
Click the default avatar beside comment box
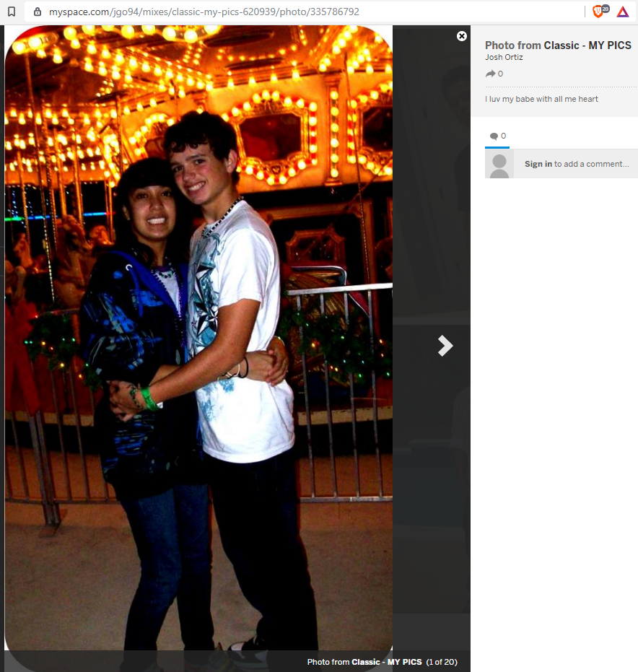coord(499,164)
